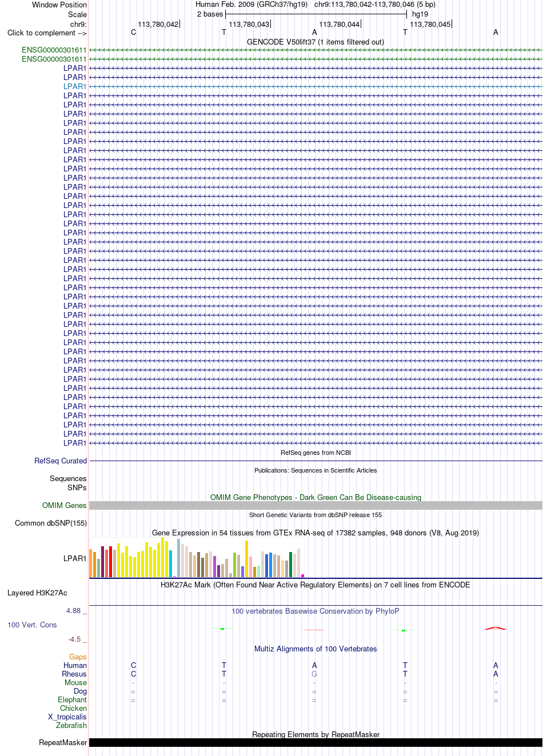The image size is (543, 756).
Task: Open 'Repeating Elements by RepeatMasker' title
Action: (316, 735)
